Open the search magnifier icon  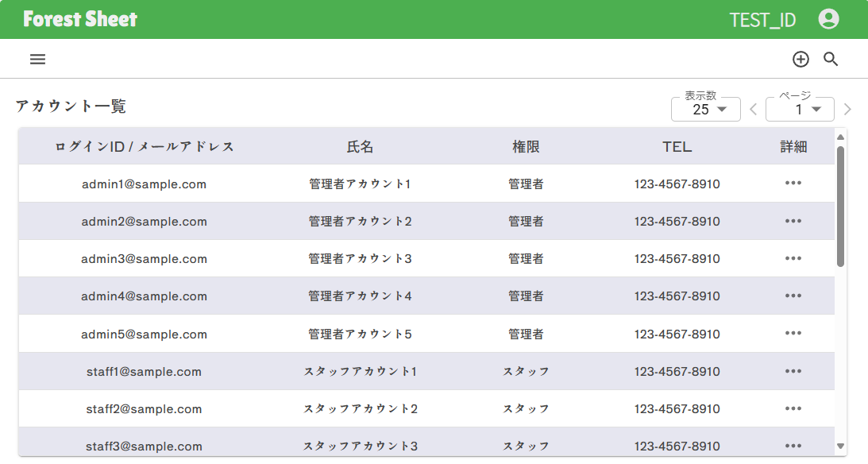click(x=831, y=60)
